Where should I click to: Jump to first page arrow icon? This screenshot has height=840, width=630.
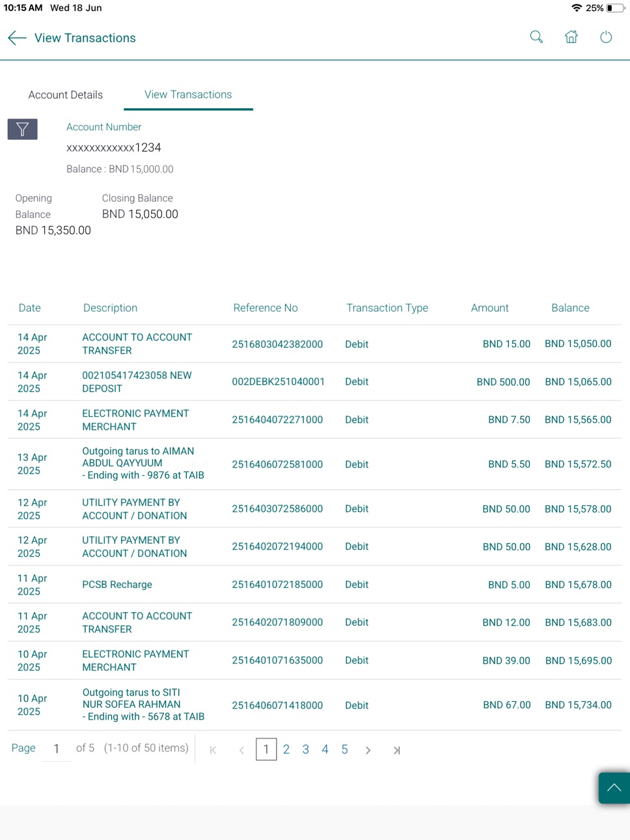(x=213, y=750)
